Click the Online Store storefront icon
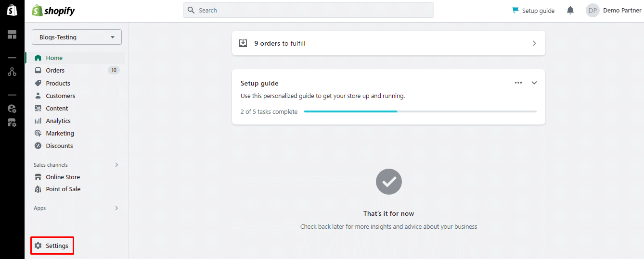 38,177
